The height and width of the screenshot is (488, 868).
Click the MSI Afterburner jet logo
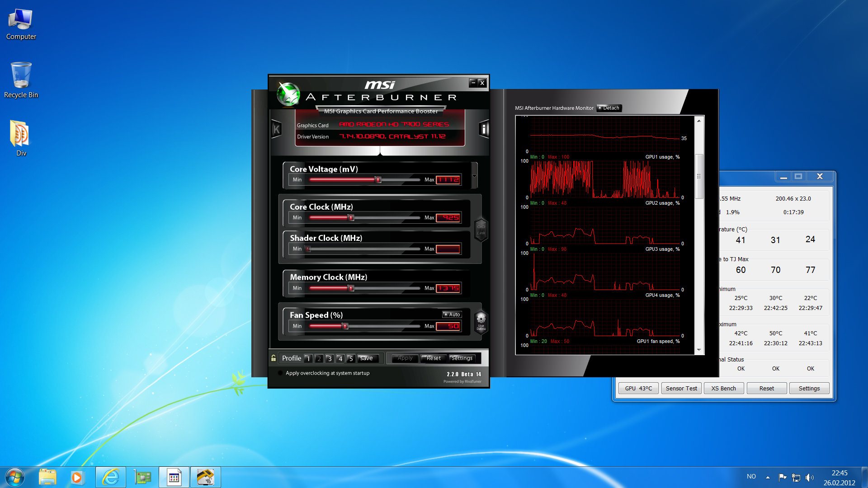(x=288, y=94)
